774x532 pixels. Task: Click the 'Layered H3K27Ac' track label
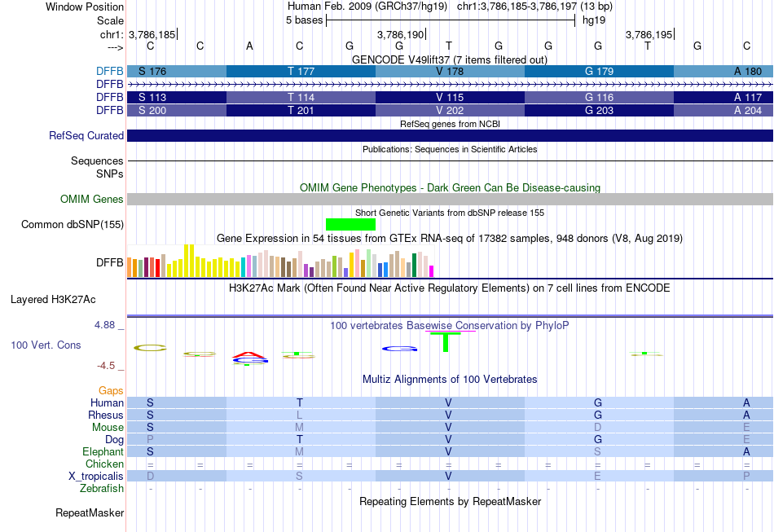53,300
